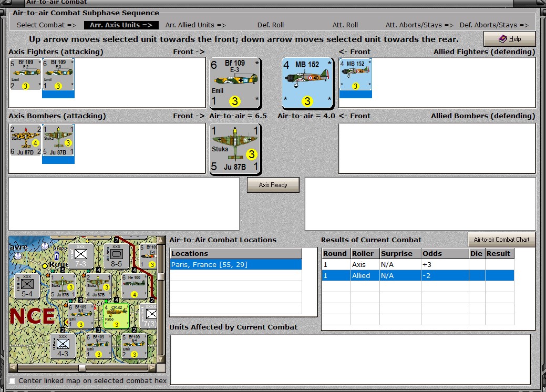Click 4-strength Ju 87B Stuka on the map
The image size is (546, 392).
[98, 286]
